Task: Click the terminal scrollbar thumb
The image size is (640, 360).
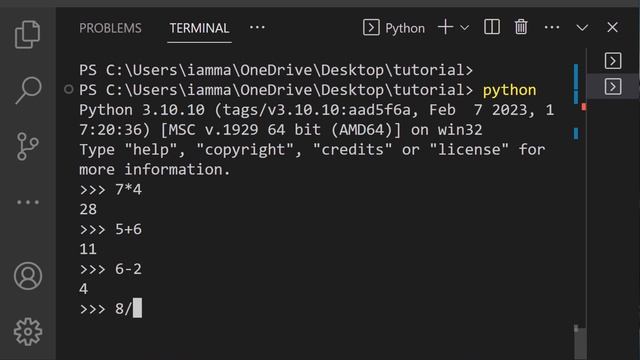Action: [580, 342]
